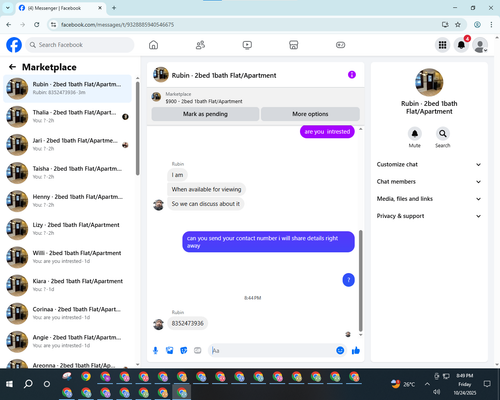The width and height of the screenshot is (500, 400).
Task: Open Chrome tab search dropdown
Action: [8, 8]
